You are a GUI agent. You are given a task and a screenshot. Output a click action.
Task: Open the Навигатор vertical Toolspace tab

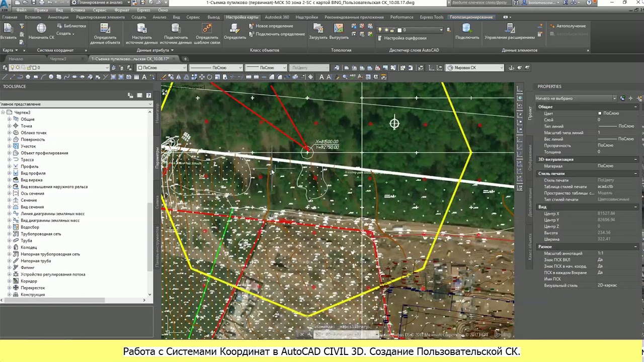tap(157, 114)
